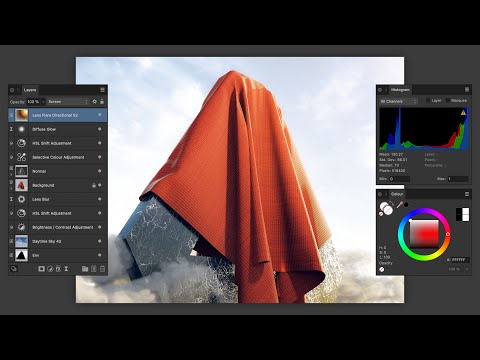
Task: Collapse the Layers panel with the arrow
Action: pyautogui.click(x=18, y=90)
